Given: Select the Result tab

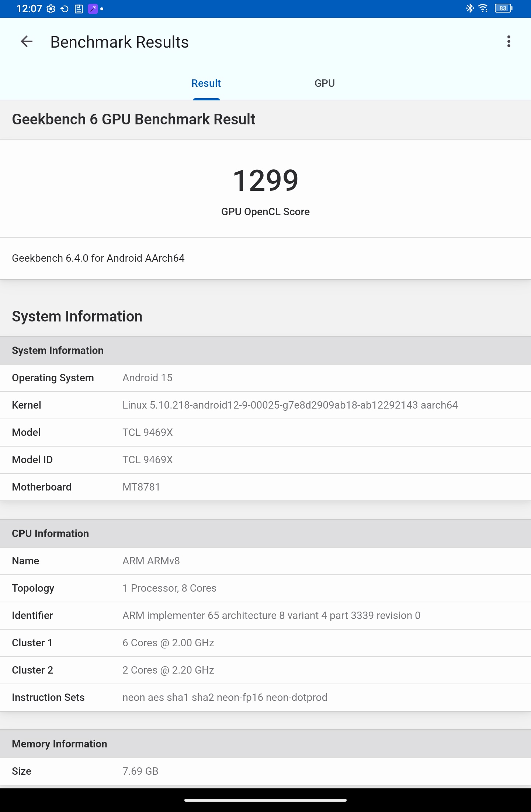Looking at the screenshot, I should [206, 83].
